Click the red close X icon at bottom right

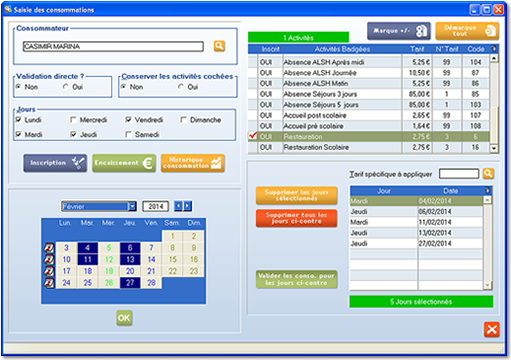pyautogui.click(x=491, y=330)
